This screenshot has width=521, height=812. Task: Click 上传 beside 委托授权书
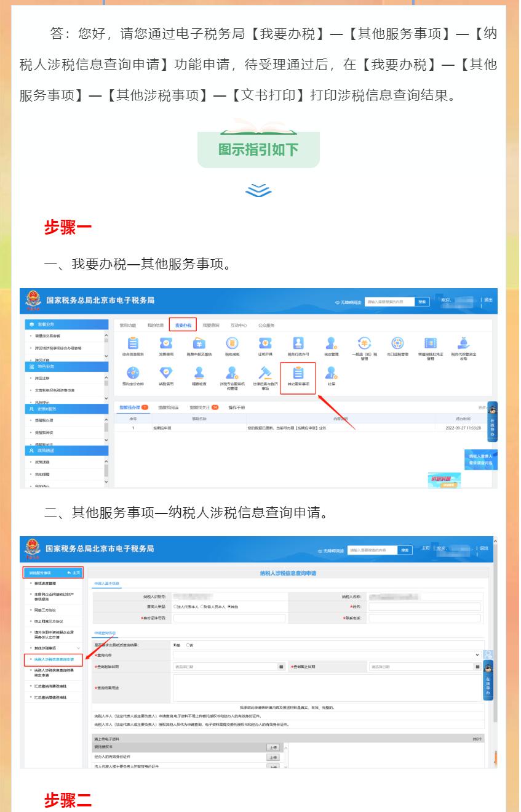click(x=272, y=746)
